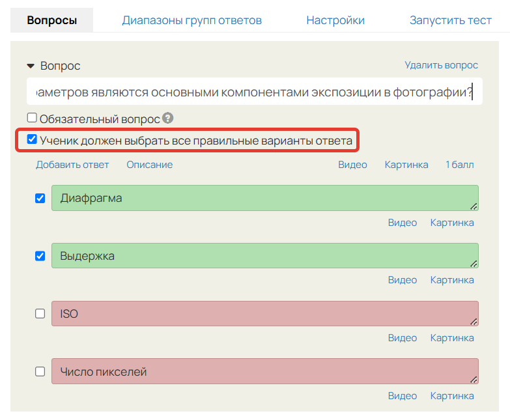Add Картинка to the Диафрагма answer
The image size is (510, 420).
452,223
